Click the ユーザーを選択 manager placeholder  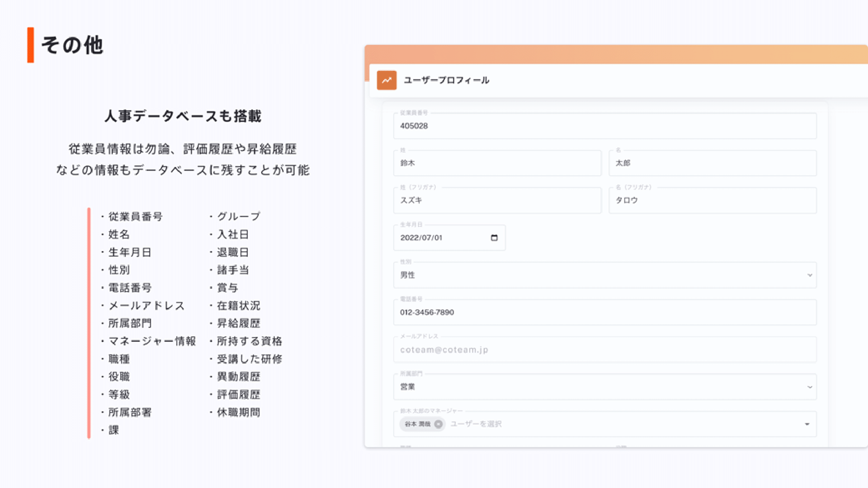point(476,424)
